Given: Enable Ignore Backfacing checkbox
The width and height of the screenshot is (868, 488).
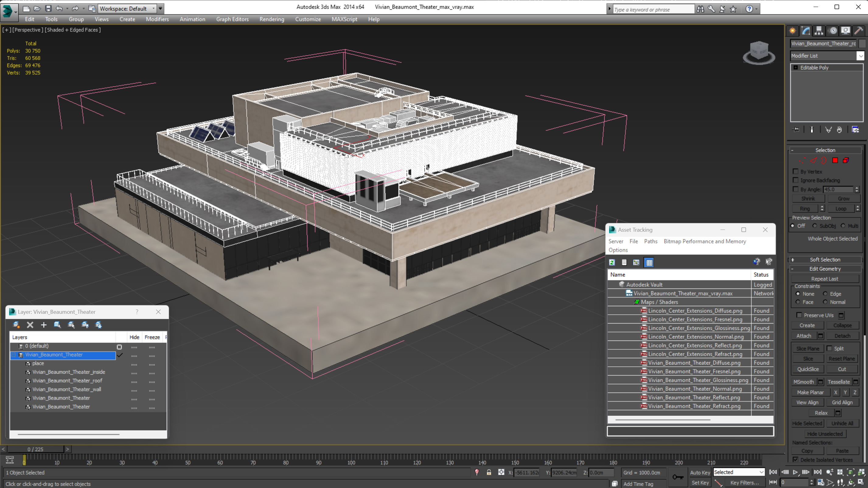Looking at the screenshot, I should (x=796, y=180).
